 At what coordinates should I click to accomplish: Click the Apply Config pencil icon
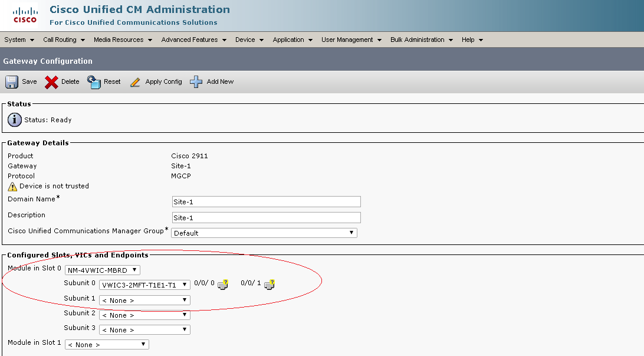[x=135, y=82]
